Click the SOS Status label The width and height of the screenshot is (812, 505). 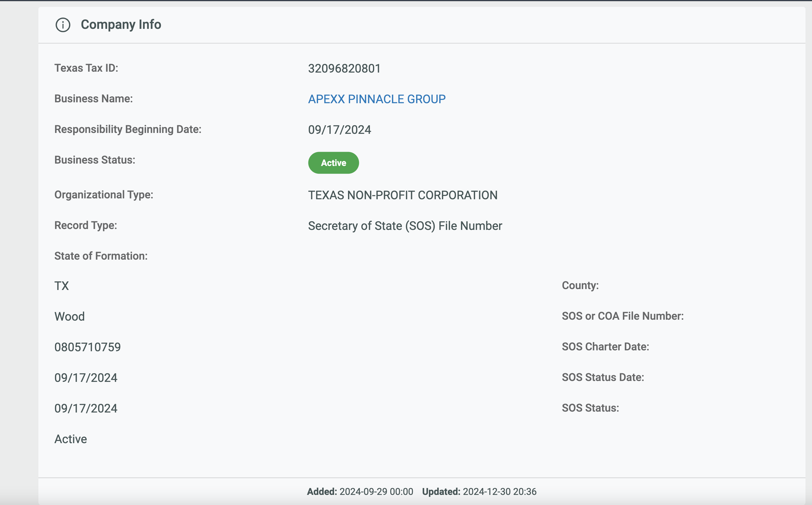point(590,408)
